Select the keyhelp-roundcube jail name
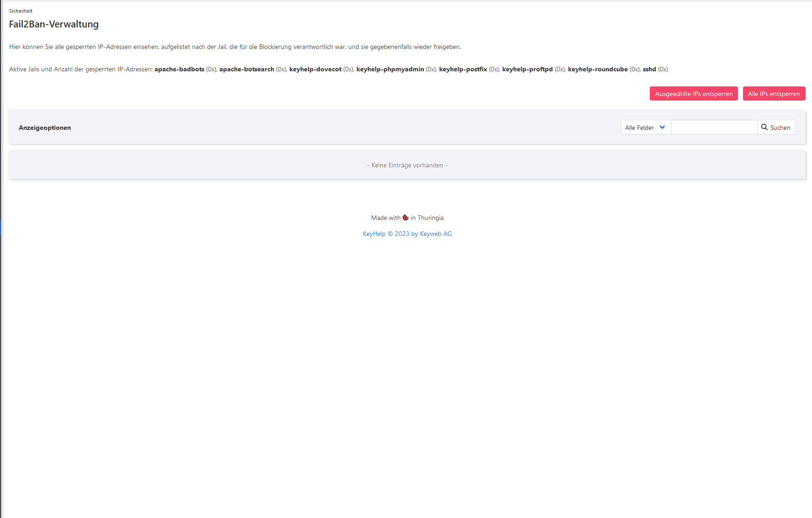The height and width of the screenshot is (518, 812). [x=597, y=69]
